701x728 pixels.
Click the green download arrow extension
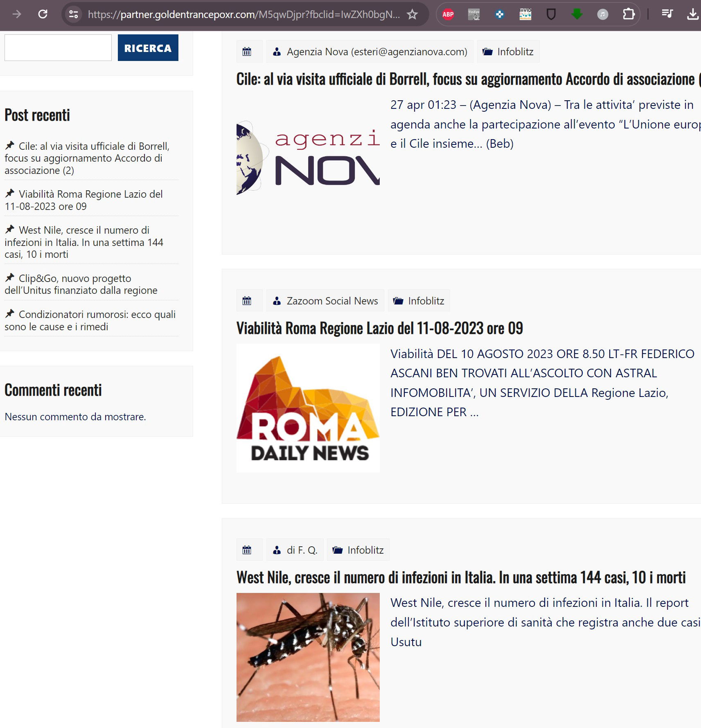[577, 15]
